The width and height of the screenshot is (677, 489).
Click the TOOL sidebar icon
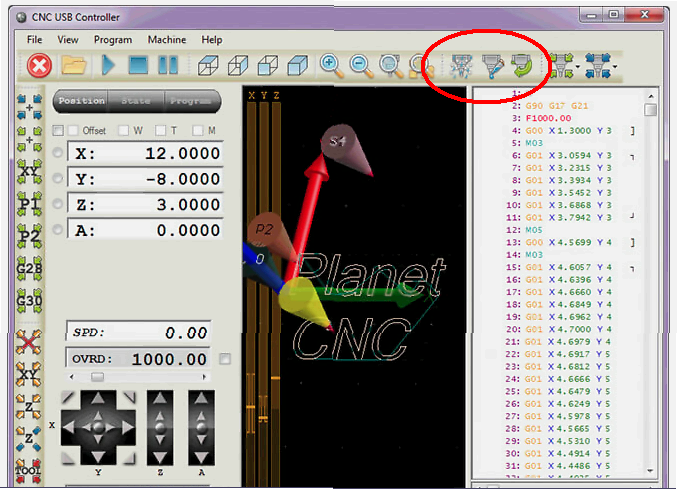click(x=28, y=471)
